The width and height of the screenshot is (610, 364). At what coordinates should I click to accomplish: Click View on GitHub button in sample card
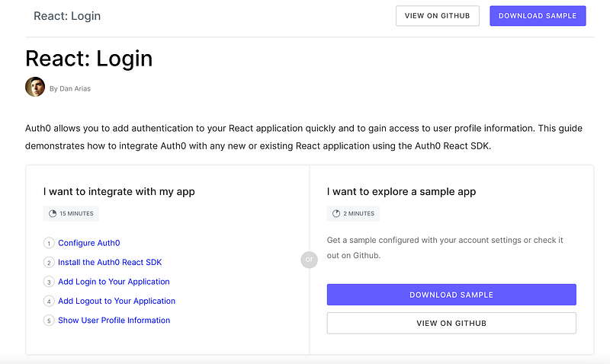pyautogui.click(x=451, y=323)
